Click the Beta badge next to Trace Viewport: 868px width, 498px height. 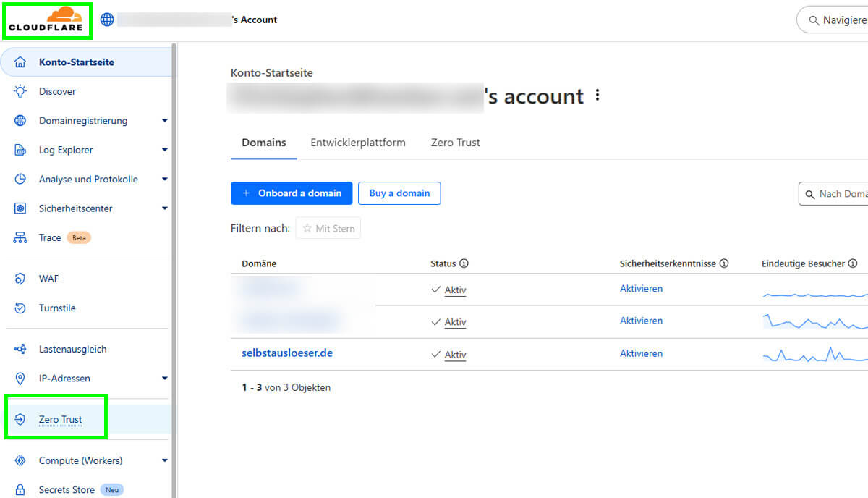click(x=79, y=237)
